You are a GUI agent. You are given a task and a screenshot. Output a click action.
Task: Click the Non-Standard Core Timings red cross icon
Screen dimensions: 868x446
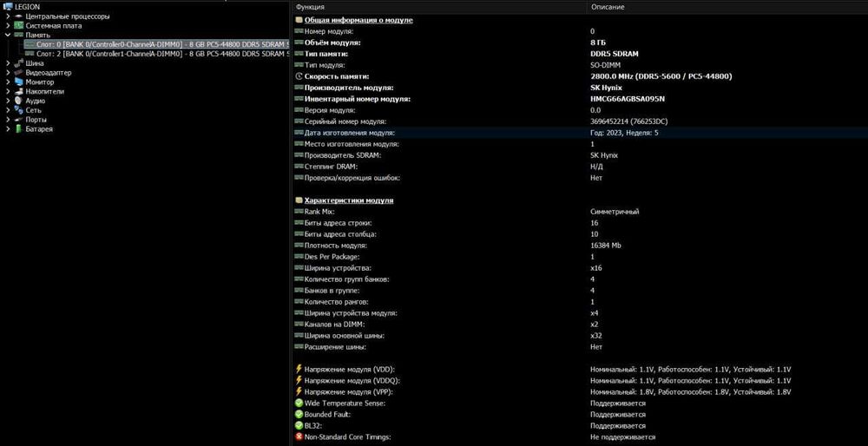299,437
